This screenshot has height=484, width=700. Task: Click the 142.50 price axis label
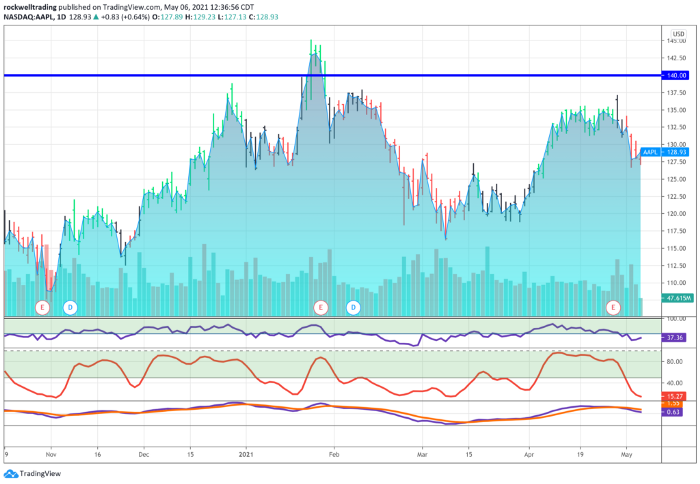click(x=676, y=58)
